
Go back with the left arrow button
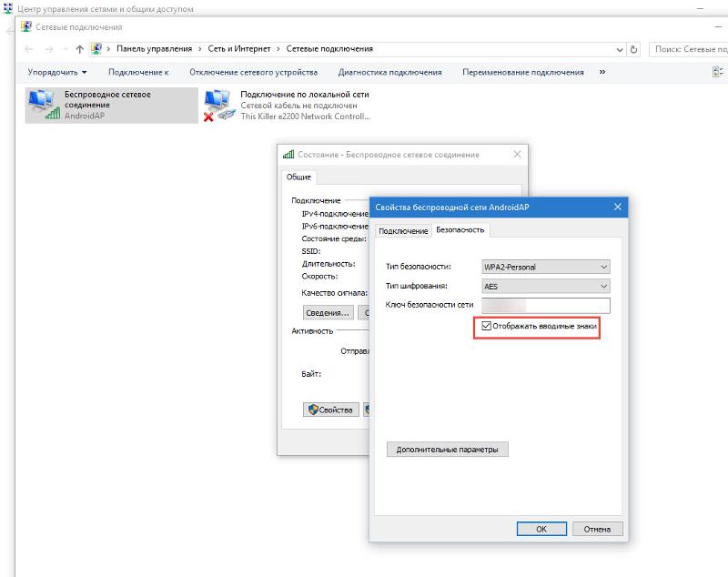click(x=29, y=49)
